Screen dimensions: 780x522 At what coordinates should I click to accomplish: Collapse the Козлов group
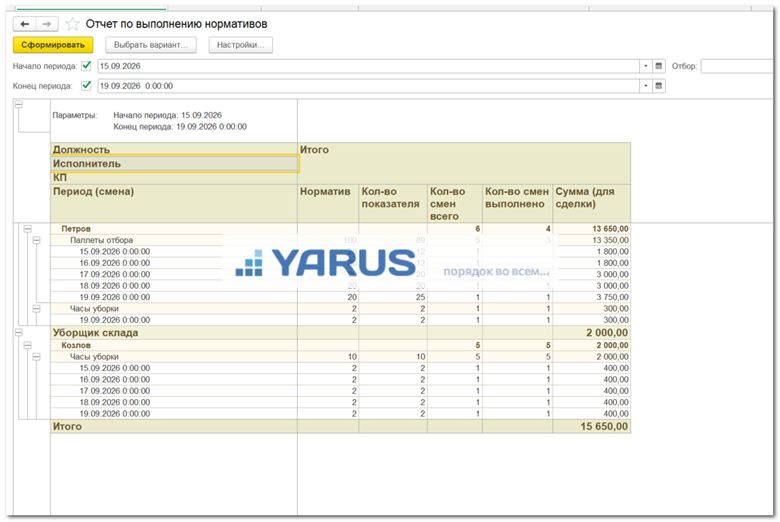[x=27, y=345]
